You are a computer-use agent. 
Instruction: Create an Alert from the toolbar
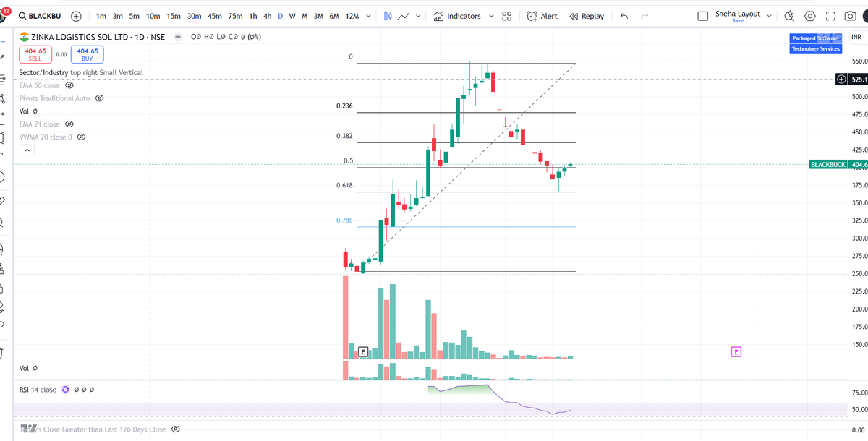[x=542, y=16]
